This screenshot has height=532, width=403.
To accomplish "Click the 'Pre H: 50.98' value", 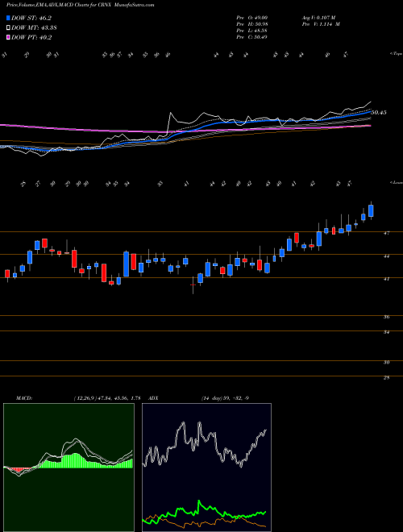I will (x=252, y=24).
